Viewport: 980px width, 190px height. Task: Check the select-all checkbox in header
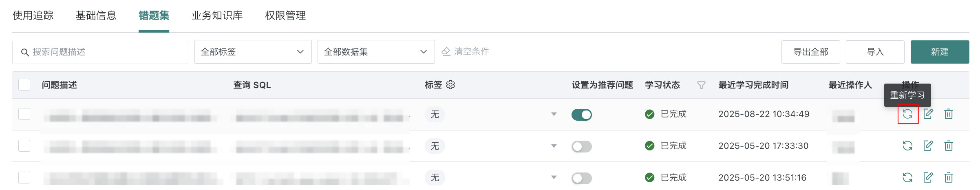24,85
